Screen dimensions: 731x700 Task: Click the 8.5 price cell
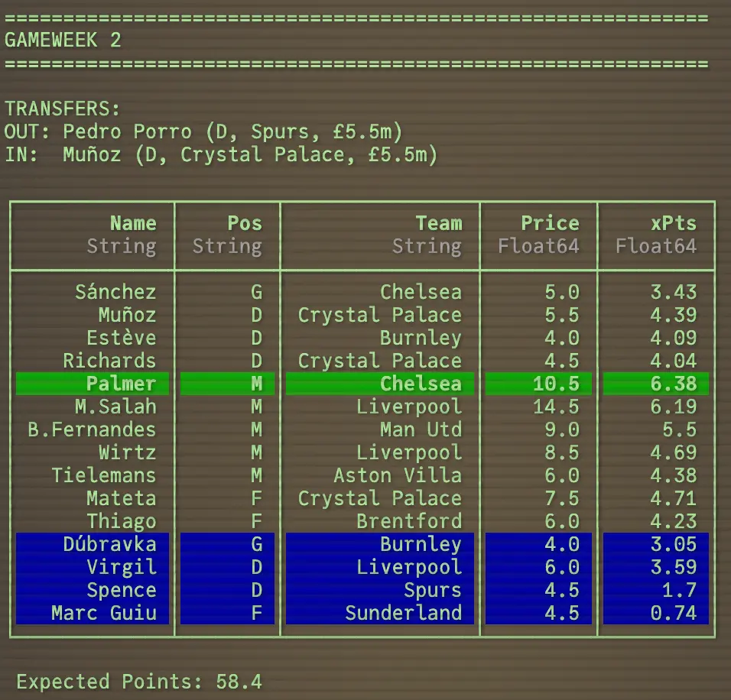(x=562, y=452)
